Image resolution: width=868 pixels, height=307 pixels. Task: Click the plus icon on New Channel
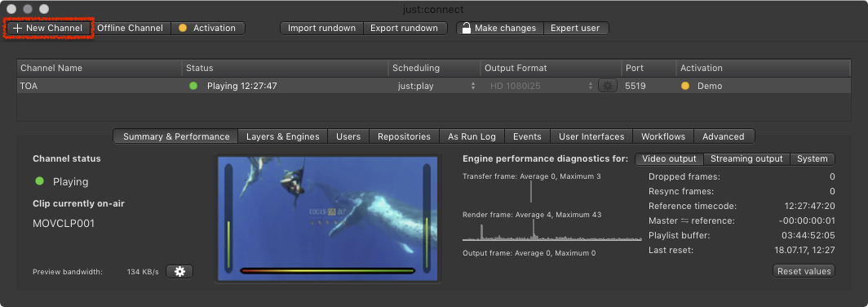point(17,29)
